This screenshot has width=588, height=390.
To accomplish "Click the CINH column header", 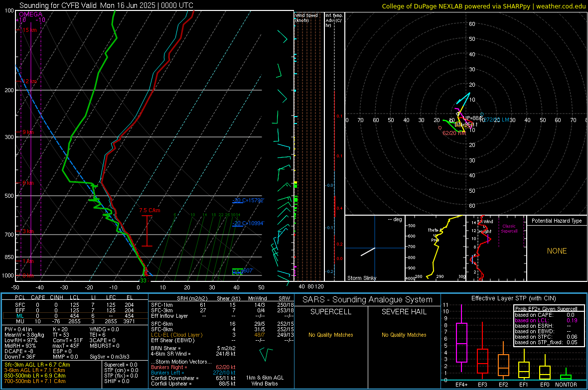I will tap(56, 297).
